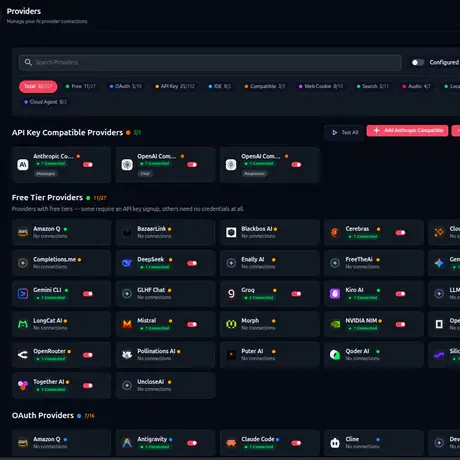Click the Pollinations AI logo

coord(127,355)
